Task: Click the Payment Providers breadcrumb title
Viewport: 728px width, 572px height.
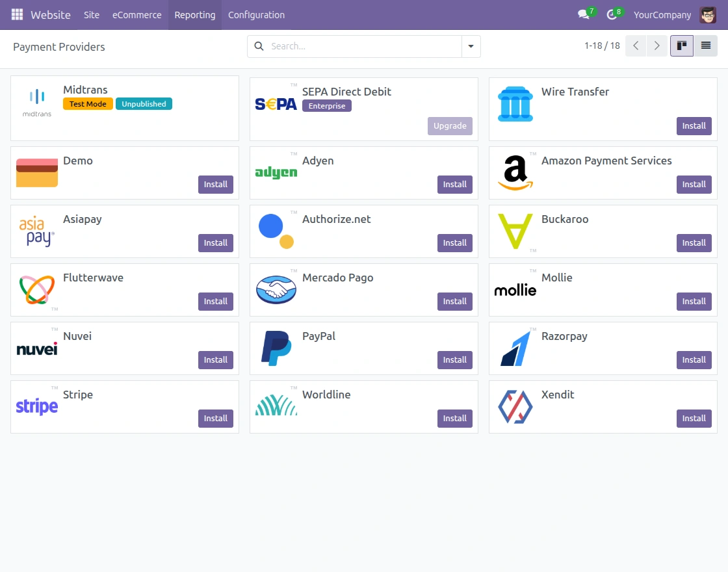Action: [59, 47]
